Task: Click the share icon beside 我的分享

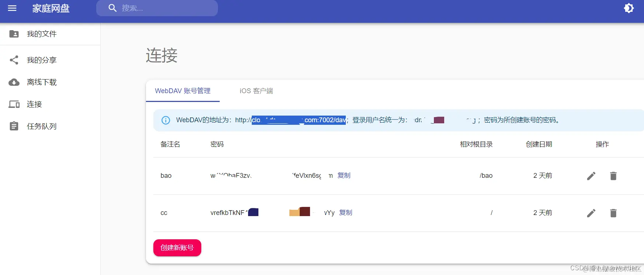Action: [x=14, y=60]
